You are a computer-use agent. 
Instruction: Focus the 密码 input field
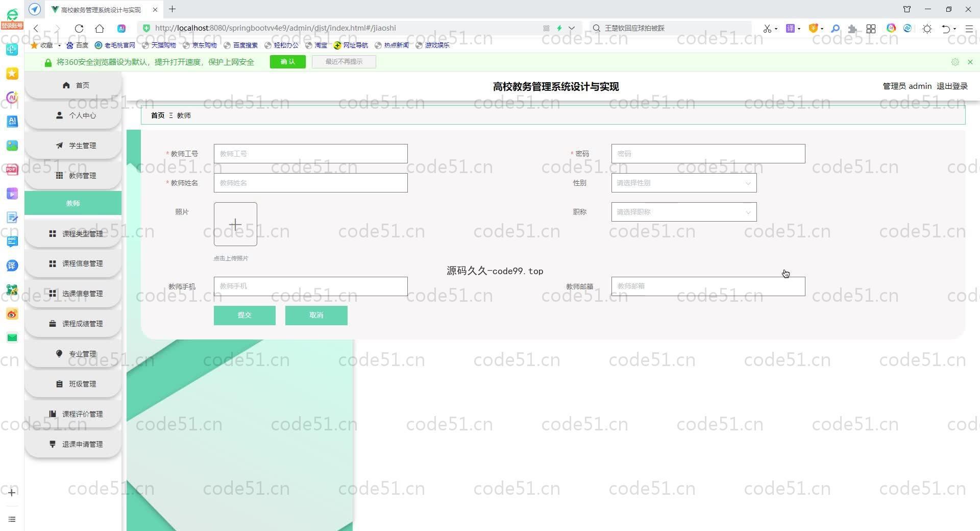708,154
